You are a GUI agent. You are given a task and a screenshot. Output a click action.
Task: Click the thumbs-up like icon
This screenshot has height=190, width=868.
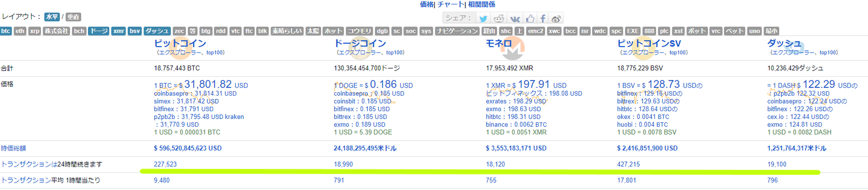[x=530, y=19]
